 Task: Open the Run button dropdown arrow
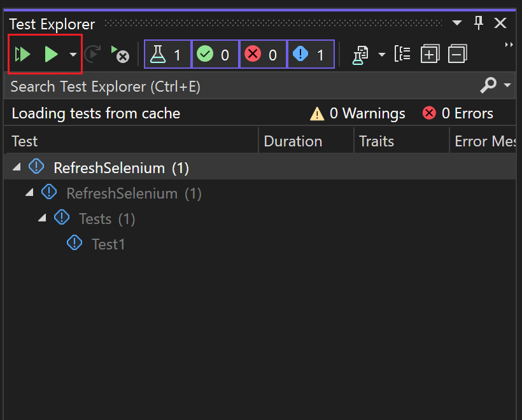72,54
